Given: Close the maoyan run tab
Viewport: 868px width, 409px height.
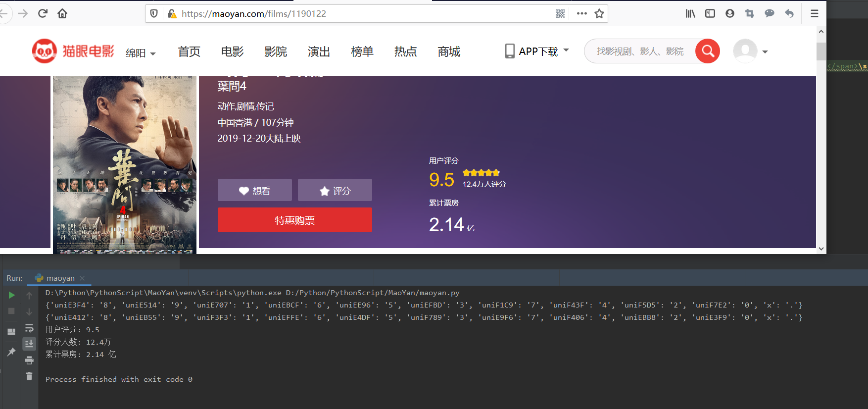Looking at the screenshot, I should (82, 278).
